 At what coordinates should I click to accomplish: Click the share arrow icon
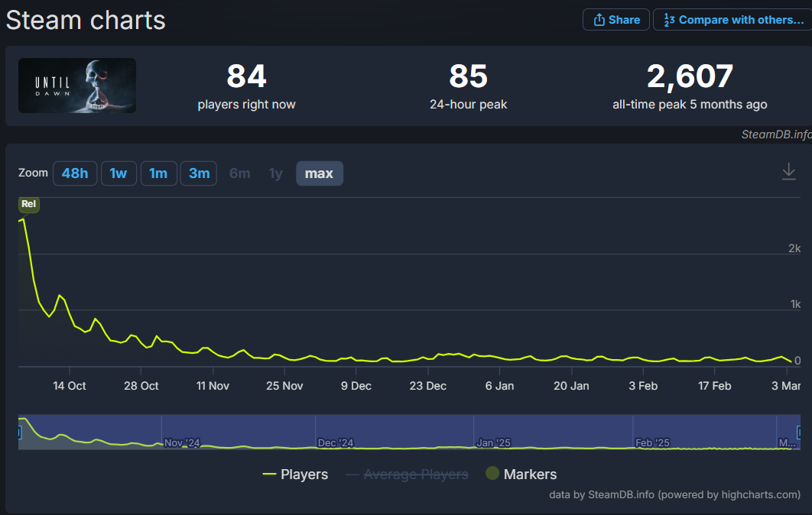coord(599,20)
